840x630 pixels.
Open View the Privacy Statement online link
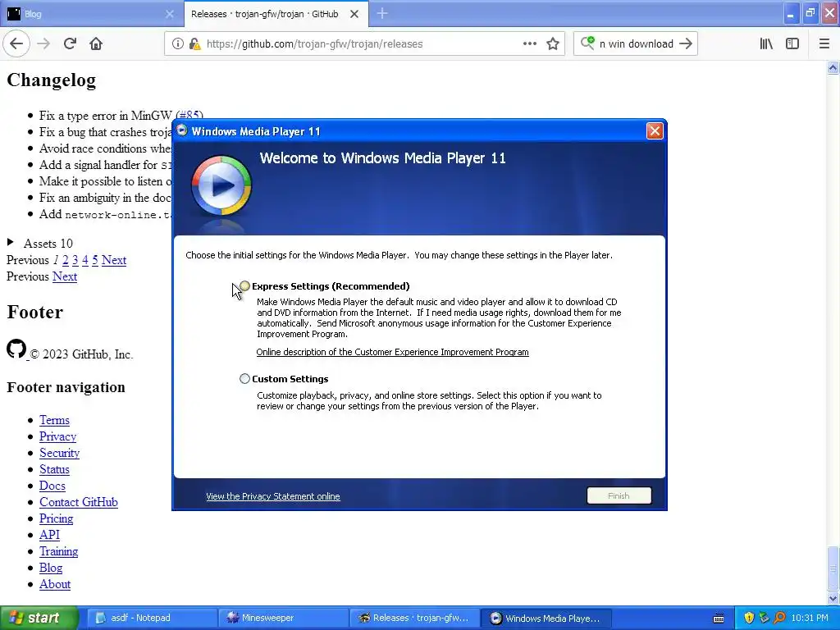[272, 496]
